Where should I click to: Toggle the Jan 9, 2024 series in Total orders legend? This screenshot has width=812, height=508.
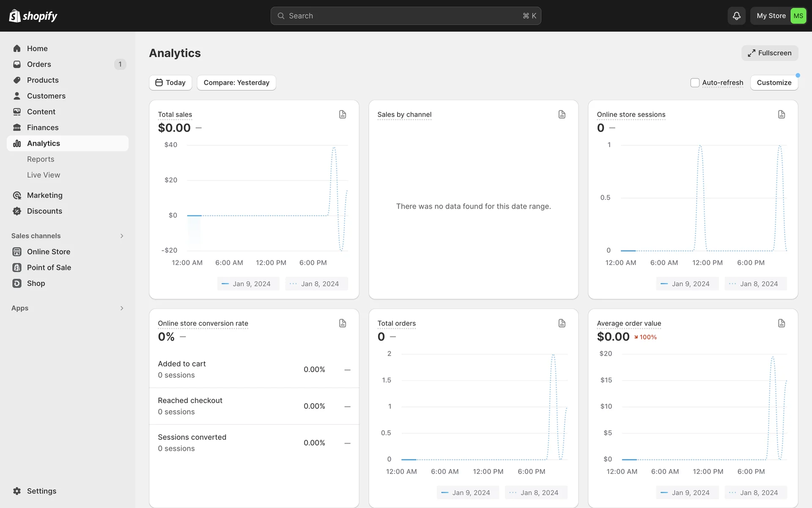tap(468, 493)
